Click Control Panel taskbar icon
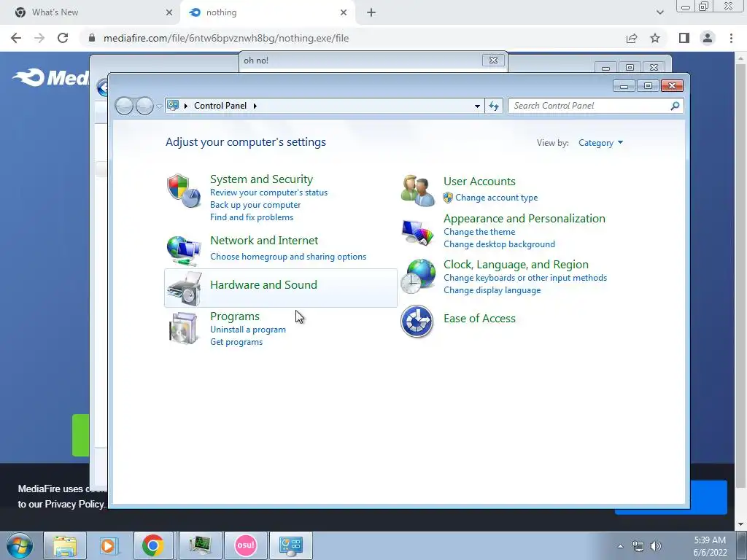 click(291, 545)
